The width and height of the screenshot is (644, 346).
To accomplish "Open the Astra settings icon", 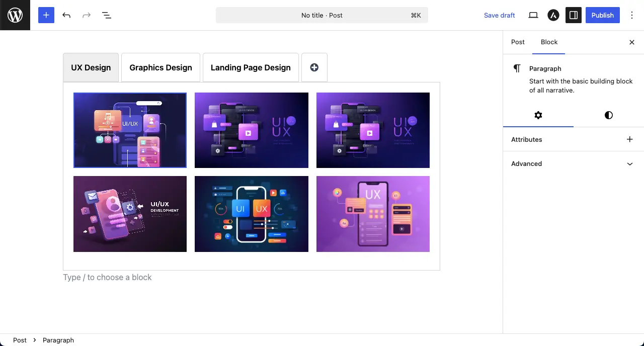I will pos(553,15).
